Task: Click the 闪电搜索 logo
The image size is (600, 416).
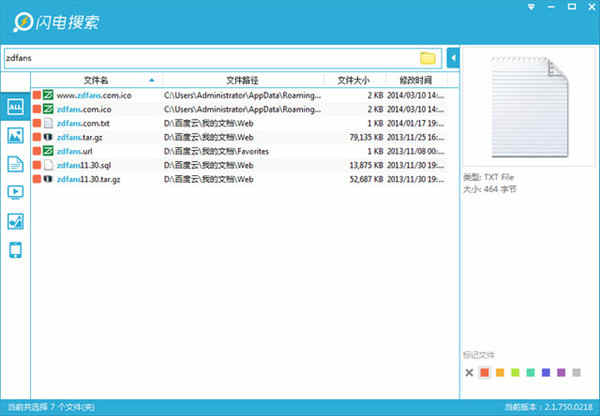Action: coord(57,22)
